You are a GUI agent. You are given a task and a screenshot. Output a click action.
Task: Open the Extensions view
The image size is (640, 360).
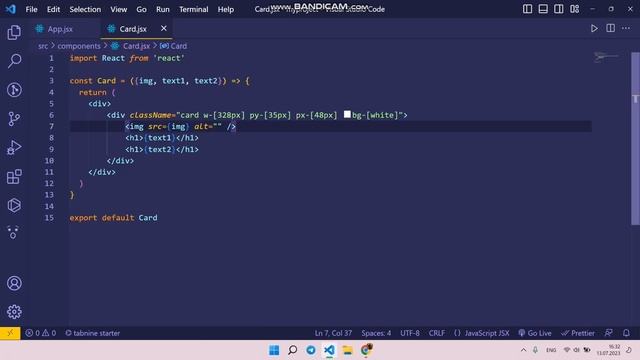tap(14, 177)
